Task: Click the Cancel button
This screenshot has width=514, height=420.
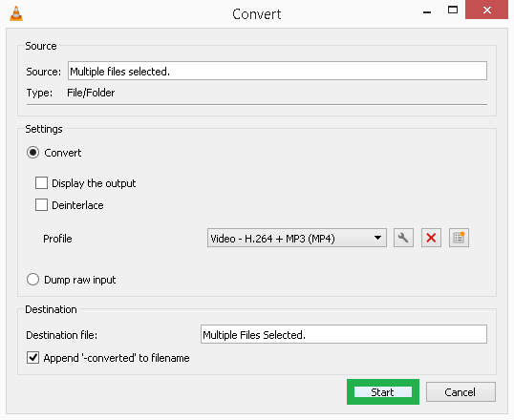Action: tap(460, 391)
